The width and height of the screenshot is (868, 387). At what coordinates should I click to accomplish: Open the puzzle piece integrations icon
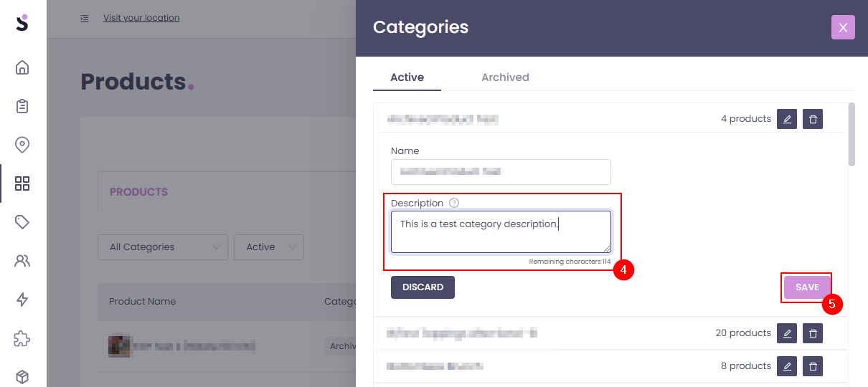pyautogui.click(x=22, y=338)
